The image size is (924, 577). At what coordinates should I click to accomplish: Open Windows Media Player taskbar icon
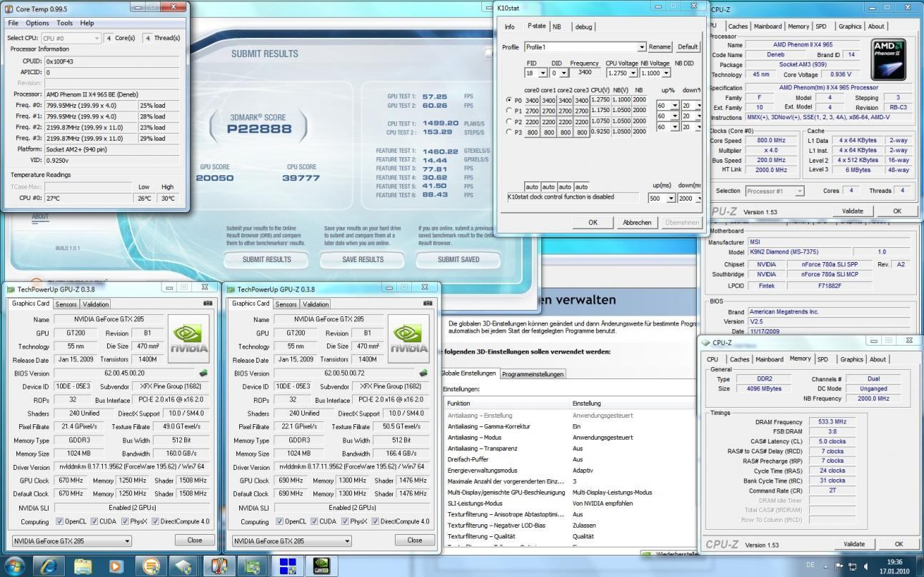point(116,566)
